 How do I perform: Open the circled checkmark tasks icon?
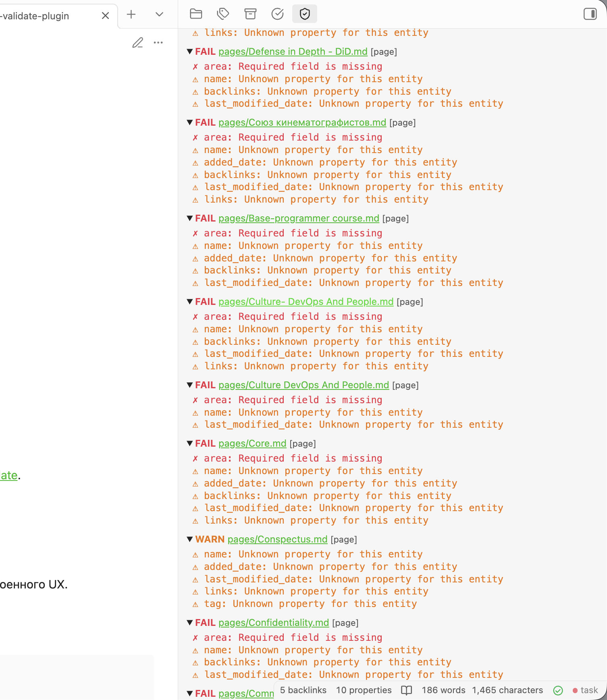[x=277, y=14]
